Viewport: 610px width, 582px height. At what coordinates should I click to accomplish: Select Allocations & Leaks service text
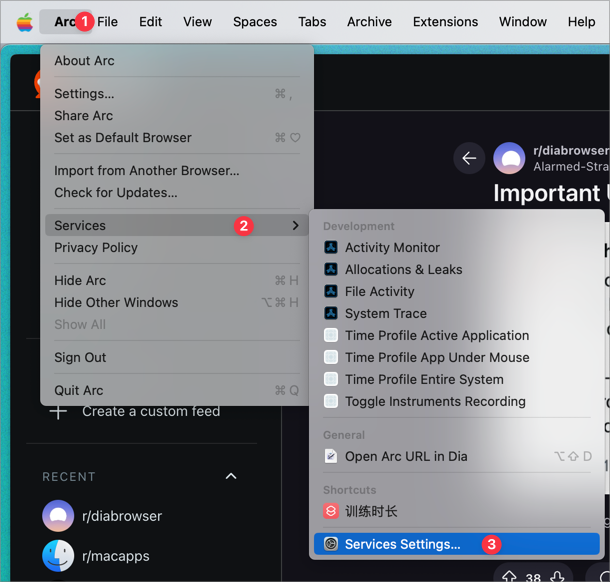(404, 269)
